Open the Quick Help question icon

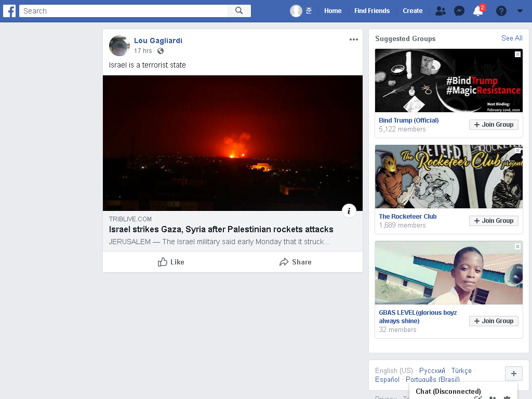[x=501, y=11]
